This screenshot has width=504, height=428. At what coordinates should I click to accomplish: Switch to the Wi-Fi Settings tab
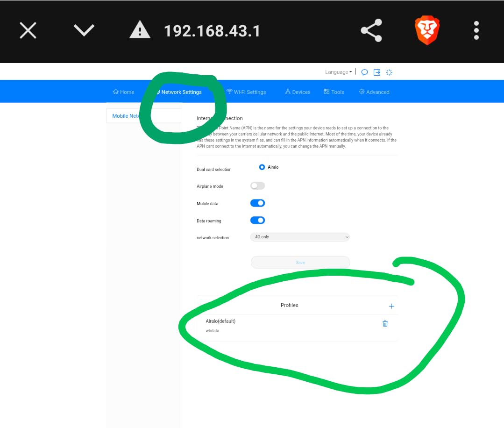(x=246, y=92)
